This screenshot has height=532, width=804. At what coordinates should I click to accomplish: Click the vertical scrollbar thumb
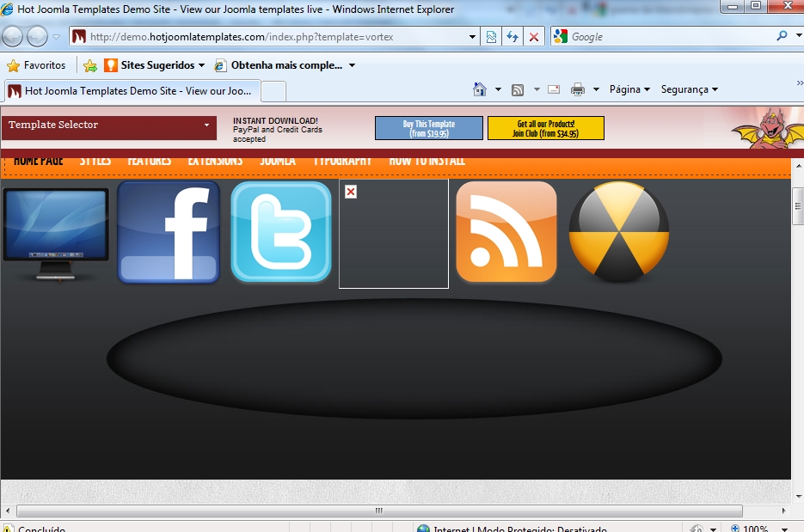coord(798,206)
